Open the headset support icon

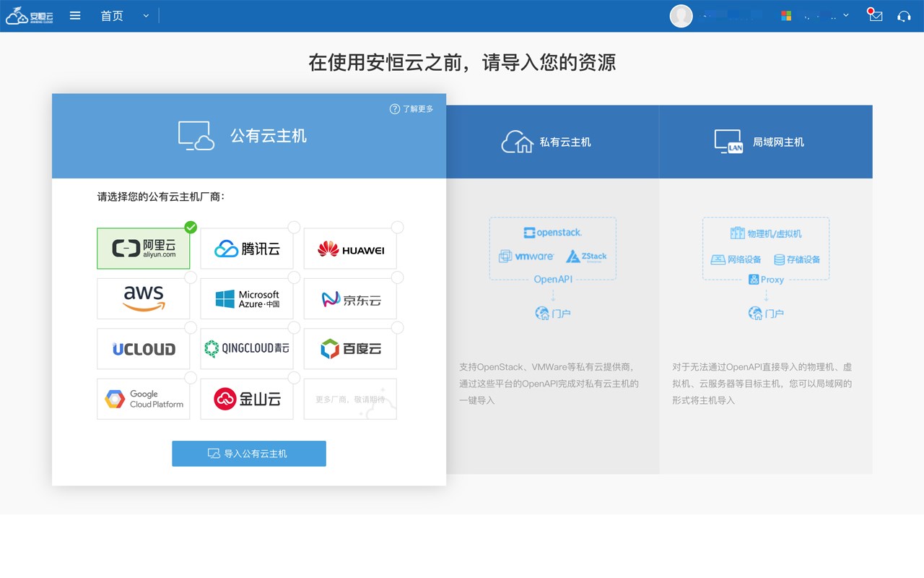point(904,16)
